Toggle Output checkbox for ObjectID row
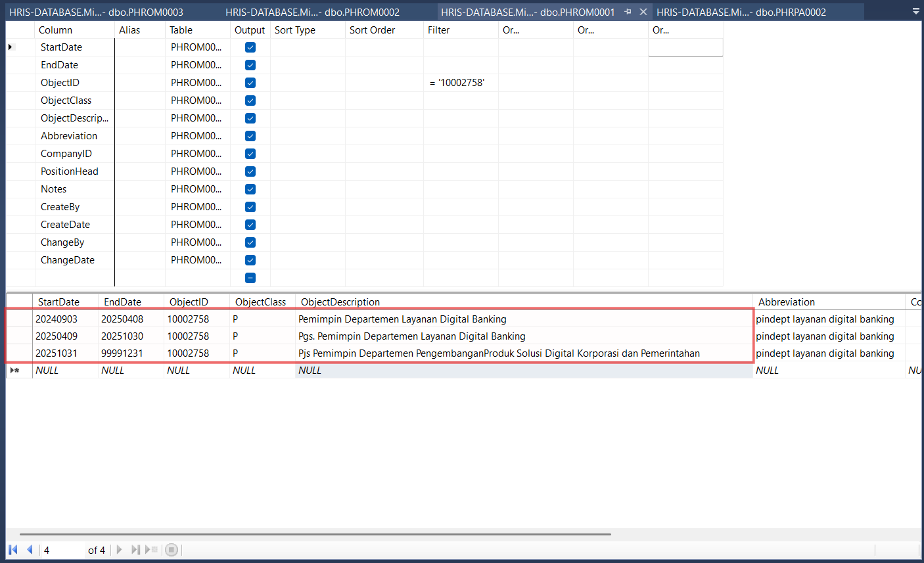 click(250, 83)
